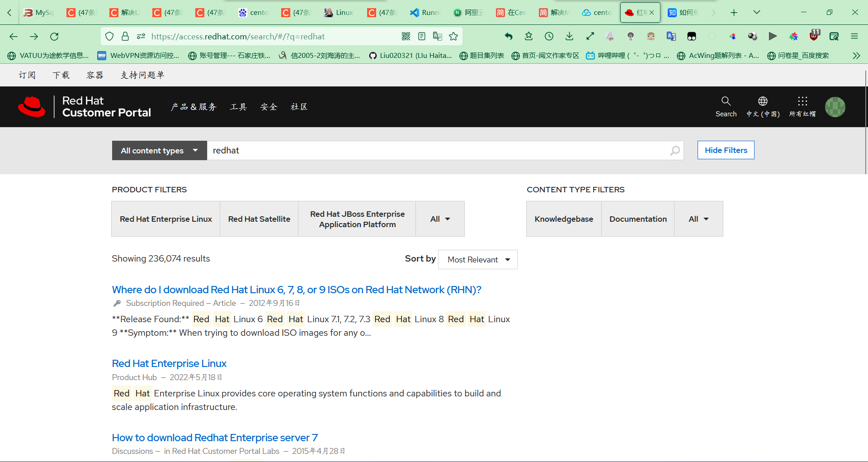Submit search with magnifier icon

coord(675,151)
